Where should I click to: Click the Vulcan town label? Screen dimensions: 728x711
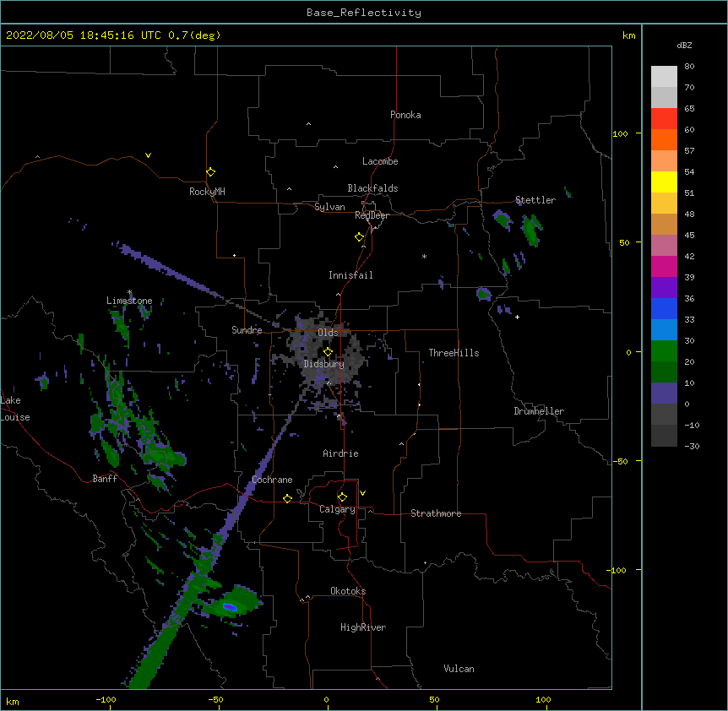pos(459,669)
